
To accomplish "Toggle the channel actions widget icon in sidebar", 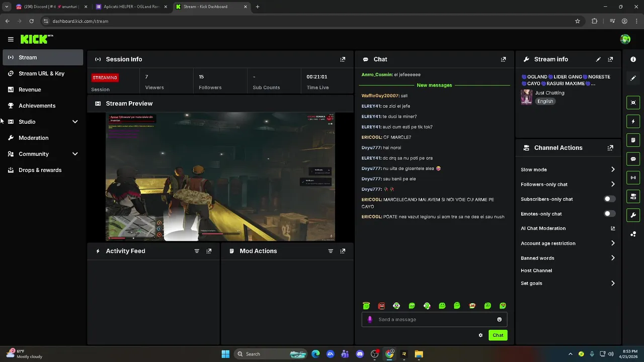I will click(x=633, y=196).
